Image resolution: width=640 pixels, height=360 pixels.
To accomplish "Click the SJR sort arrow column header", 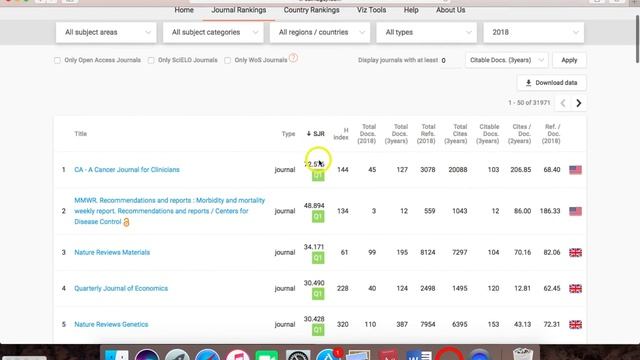I will point(316,133).
